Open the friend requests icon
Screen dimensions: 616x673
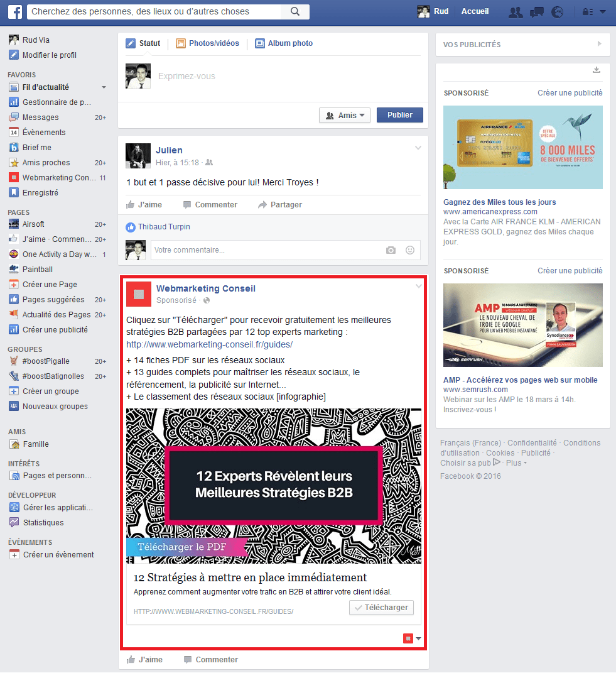(x=516, y=11)
